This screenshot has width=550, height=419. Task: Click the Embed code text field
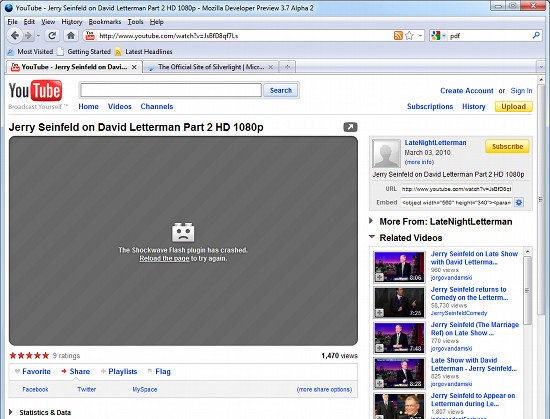[x=456, y=202]
